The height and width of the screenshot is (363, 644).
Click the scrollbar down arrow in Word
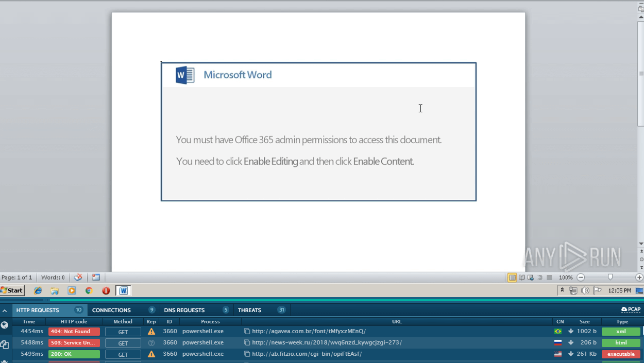point(641,244)
